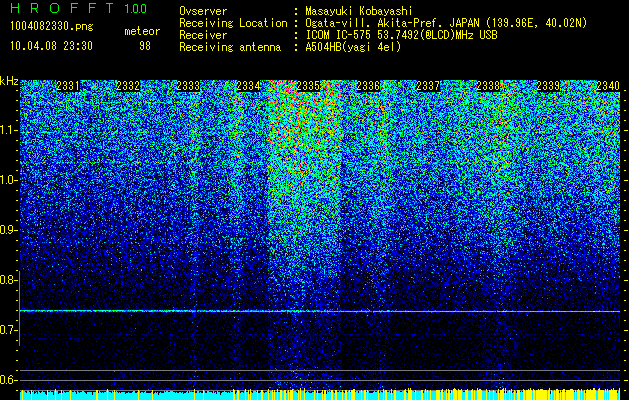629x400 pixels.
Task: Click the Receiving antenna label
Action: click(x=230, y=47)
